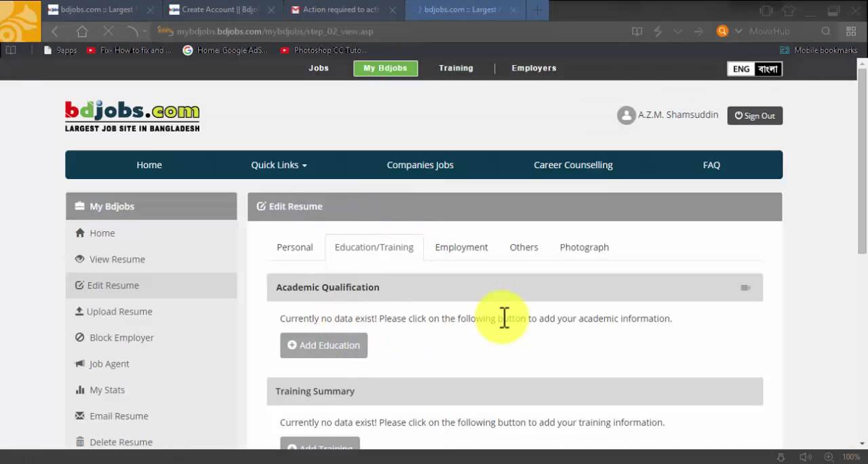Open Email Resume in the sidebar
This screenshot has height=464, width=868.
[151, 417]
